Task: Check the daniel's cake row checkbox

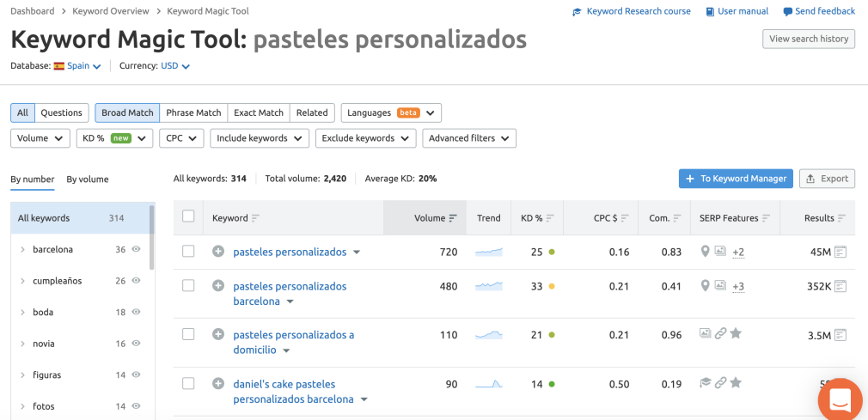Action: (x=188, y=383)
